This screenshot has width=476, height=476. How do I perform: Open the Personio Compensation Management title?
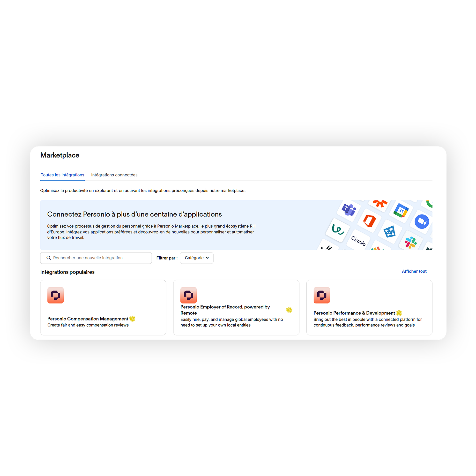point(88,319)
